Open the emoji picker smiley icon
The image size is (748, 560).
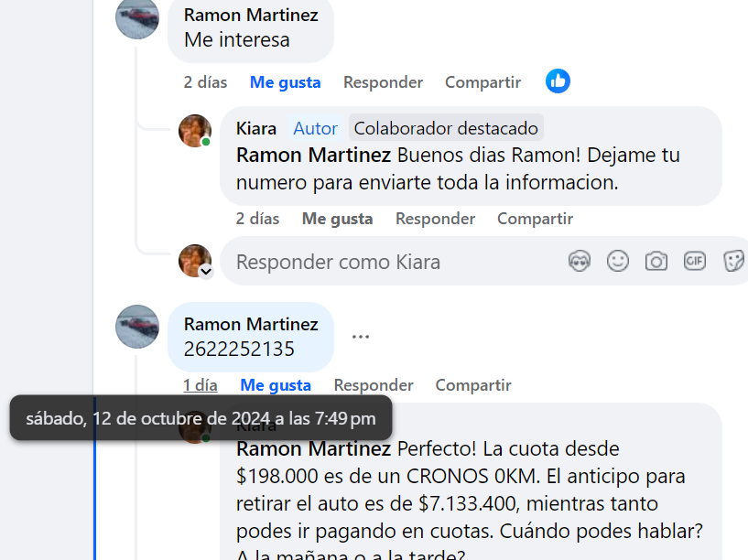point(618,261)
